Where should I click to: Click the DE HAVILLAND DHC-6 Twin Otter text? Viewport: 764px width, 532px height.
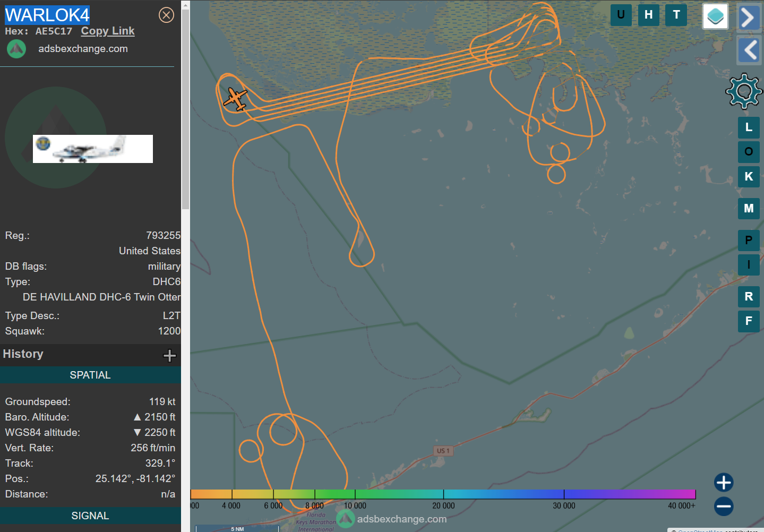[x=101, y=297]
